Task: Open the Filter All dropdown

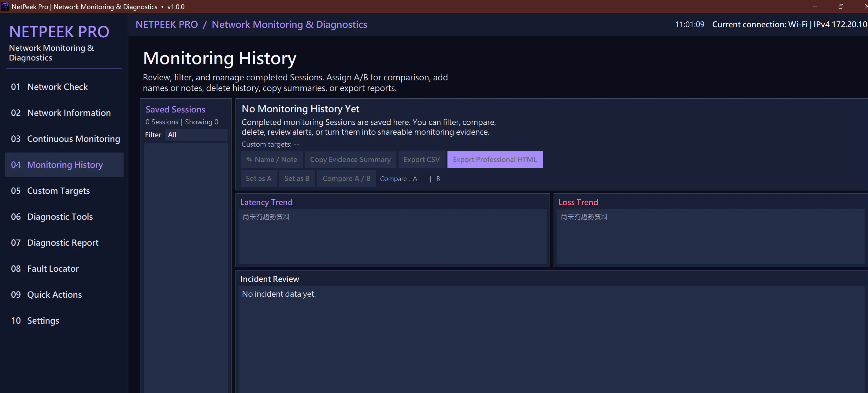Action: click(196, 135)
